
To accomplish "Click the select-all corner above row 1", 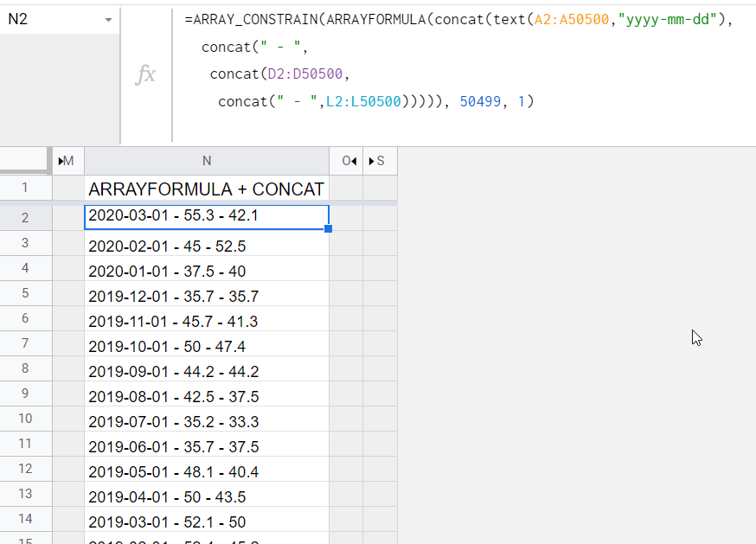I will [x=24, y=161].
